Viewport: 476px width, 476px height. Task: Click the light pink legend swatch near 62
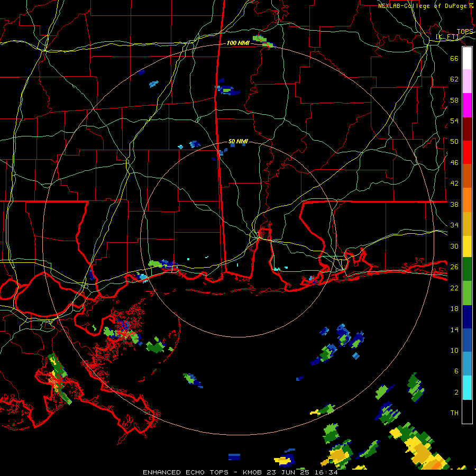click(467, 81)
